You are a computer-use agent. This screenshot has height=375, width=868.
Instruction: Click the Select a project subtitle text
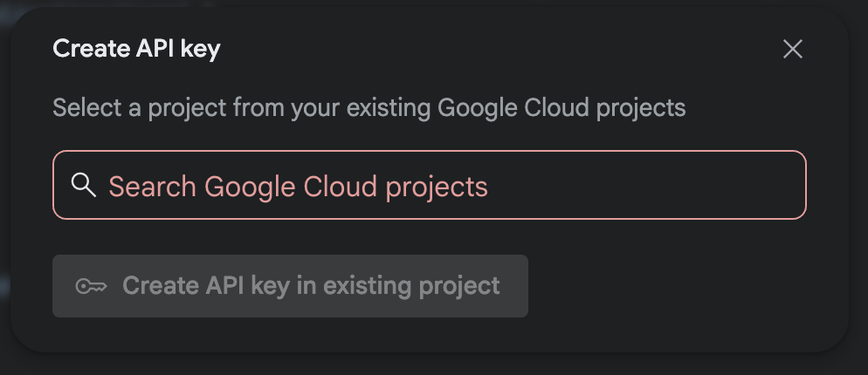pos(369,108)
